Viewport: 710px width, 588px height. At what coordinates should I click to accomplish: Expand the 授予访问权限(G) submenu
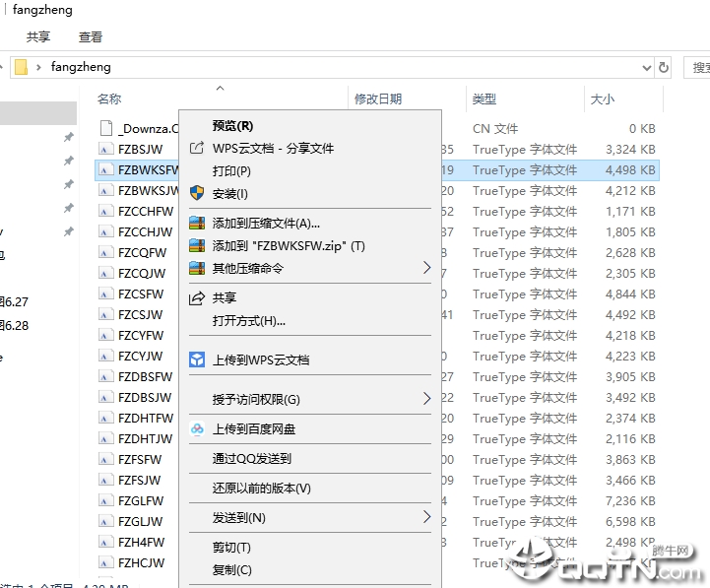426,399
